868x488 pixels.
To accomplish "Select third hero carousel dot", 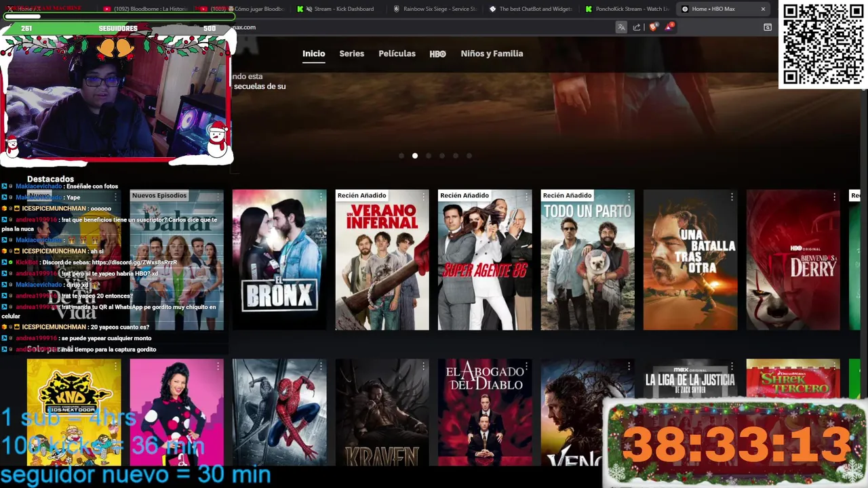I will (x=429, y=156).
